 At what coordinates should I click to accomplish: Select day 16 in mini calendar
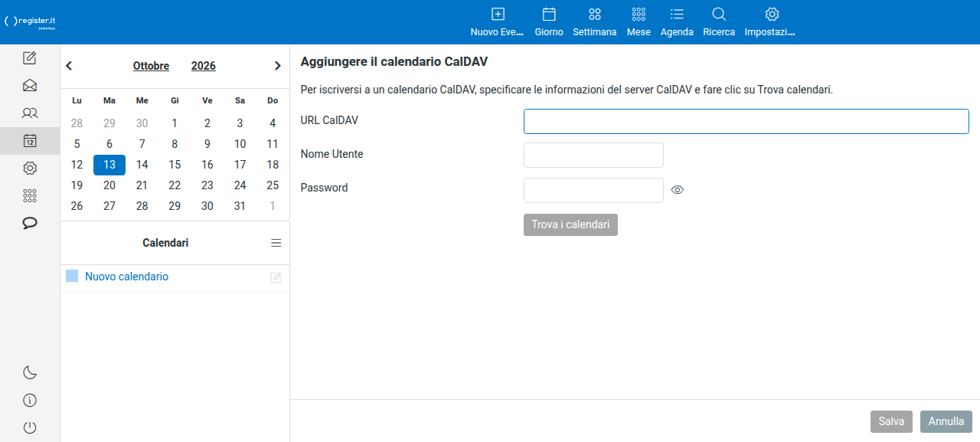207,165
